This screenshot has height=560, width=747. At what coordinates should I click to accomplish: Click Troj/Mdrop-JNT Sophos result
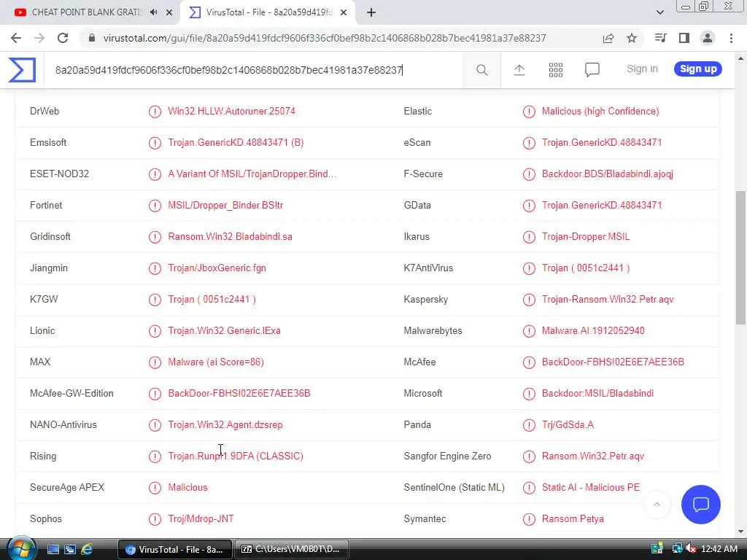[x=201, y=519]
